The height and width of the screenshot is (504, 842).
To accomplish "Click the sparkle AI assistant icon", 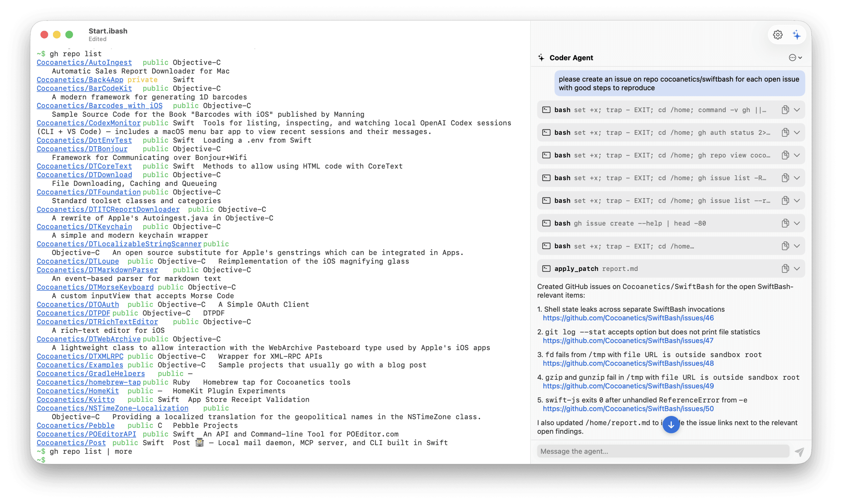I will tap(796, 35).
